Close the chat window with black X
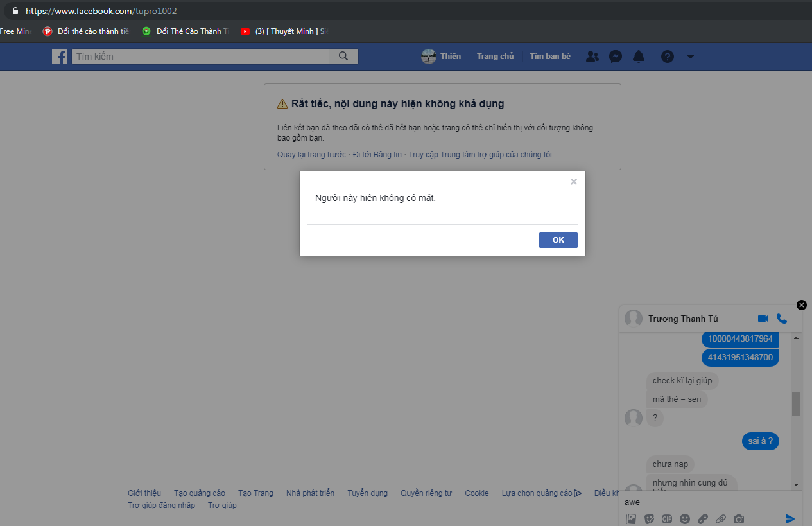Image resolution: width=812 pixels, height=526 pixels. point(801,305)
